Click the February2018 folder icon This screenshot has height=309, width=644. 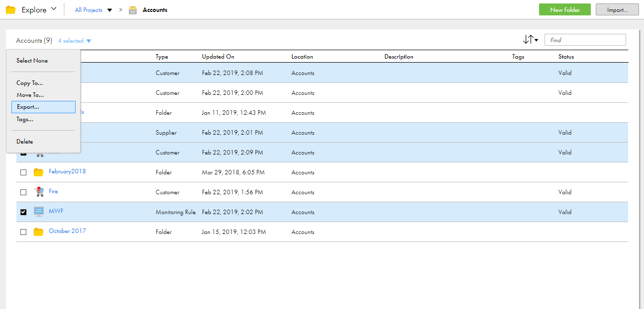tap(38, 172)
